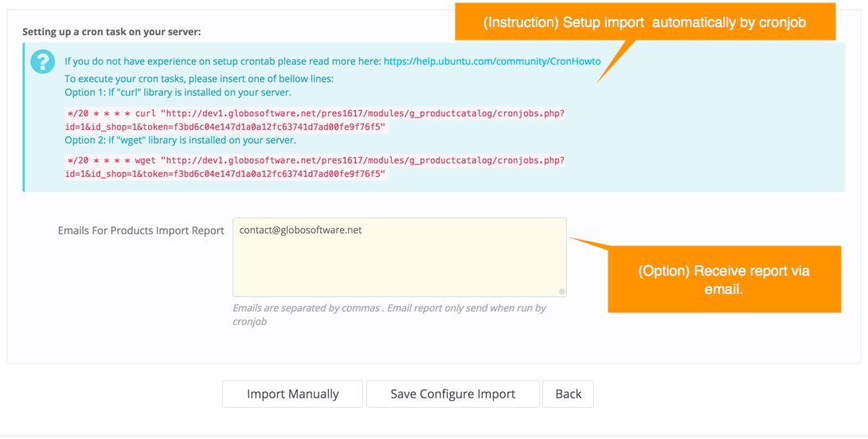Click the Option 1 curl library text
Image resolution: width=868 pixels, height=439 pixels.
(x=180, y=92)
